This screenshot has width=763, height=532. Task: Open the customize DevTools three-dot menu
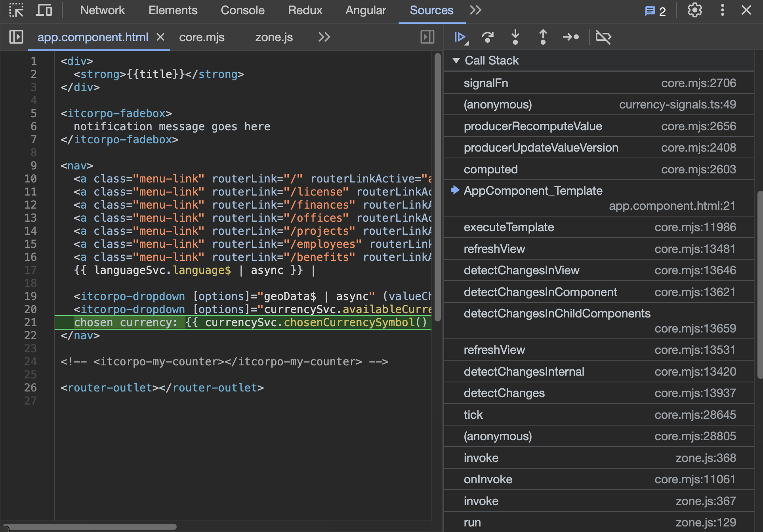coord(722,10)
